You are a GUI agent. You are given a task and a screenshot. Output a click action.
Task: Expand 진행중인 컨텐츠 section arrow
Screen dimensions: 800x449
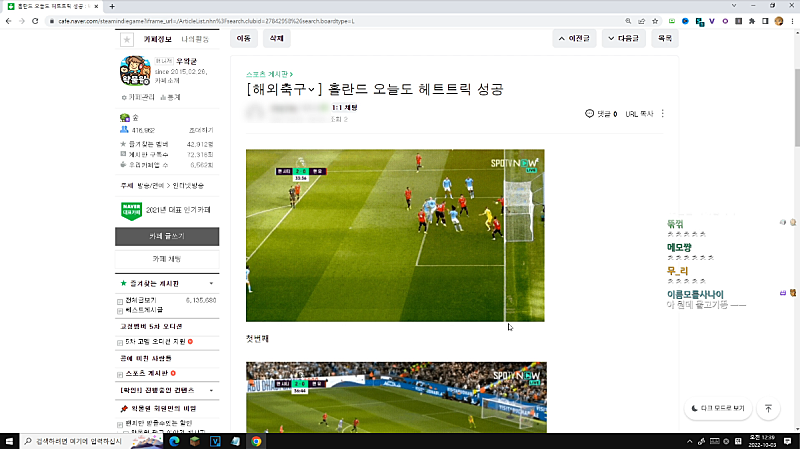coord(211,390)
